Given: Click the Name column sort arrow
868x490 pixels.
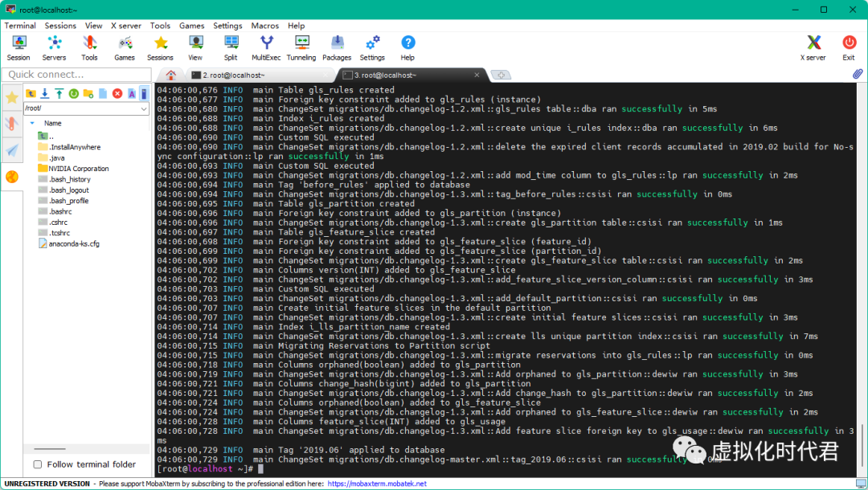Looking at the screenshot, I should (x=32, y=123).
